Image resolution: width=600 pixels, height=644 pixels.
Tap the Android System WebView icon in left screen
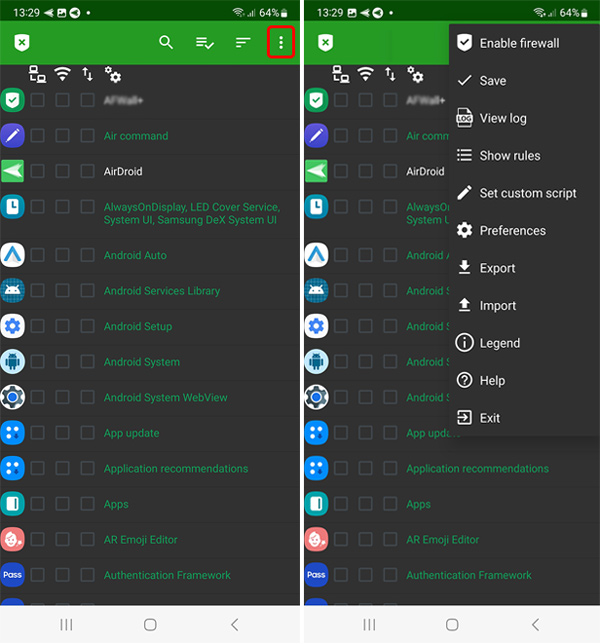click(x=13, y=397)
